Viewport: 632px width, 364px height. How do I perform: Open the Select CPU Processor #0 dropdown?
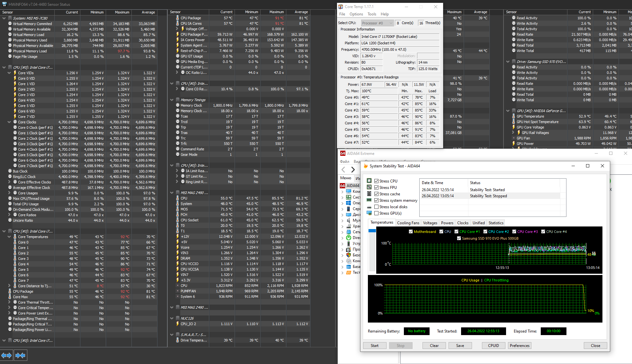[x=377, y=23]
